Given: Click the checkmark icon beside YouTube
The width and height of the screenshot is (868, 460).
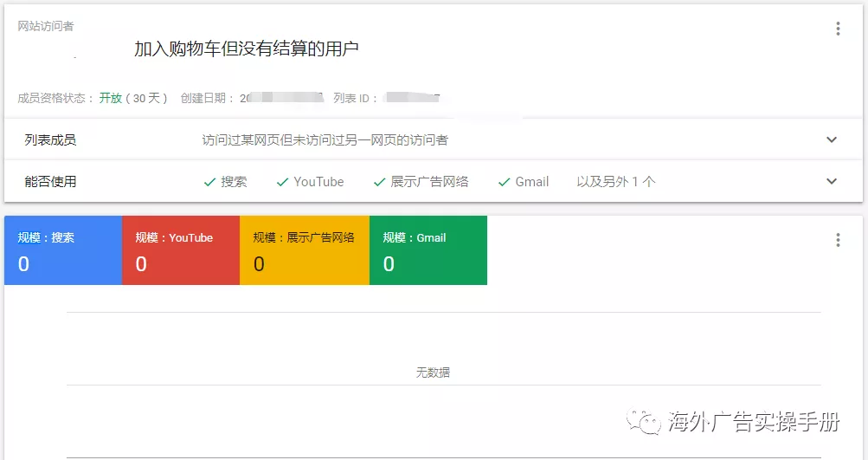Looking at the screenshot, I should pyautogui.click(x=282, y=182).
